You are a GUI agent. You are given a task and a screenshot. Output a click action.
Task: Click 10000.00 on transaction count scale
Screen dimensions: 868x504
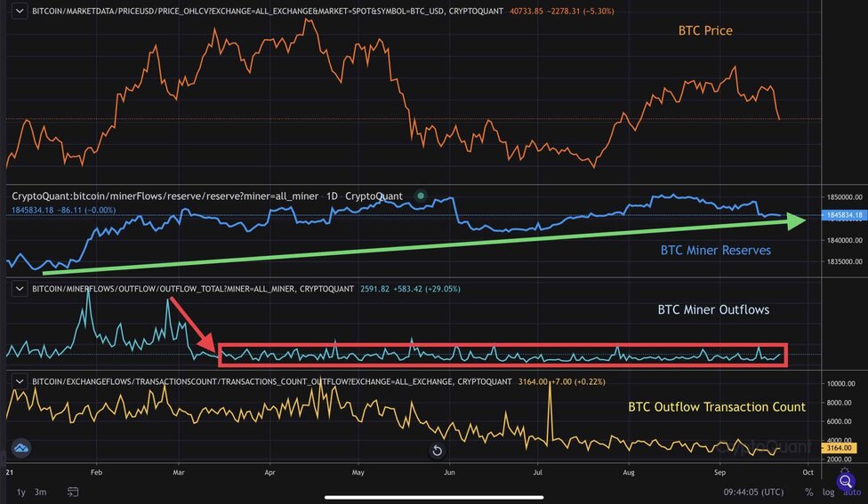841,384
